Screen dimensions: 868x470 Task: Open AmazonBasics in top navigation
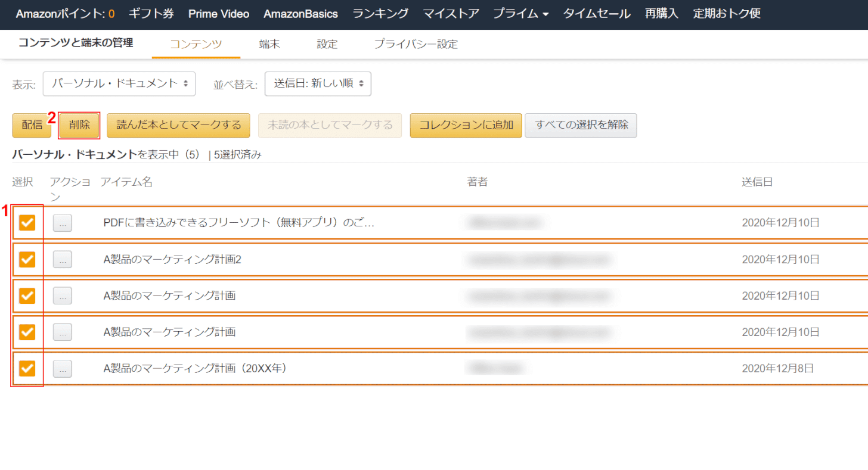tap(301, 14)
